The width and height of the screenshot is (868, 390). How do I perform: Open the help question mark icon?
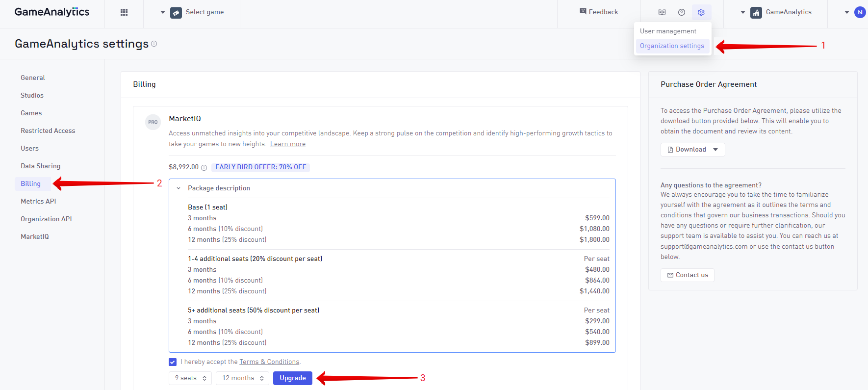682,12
